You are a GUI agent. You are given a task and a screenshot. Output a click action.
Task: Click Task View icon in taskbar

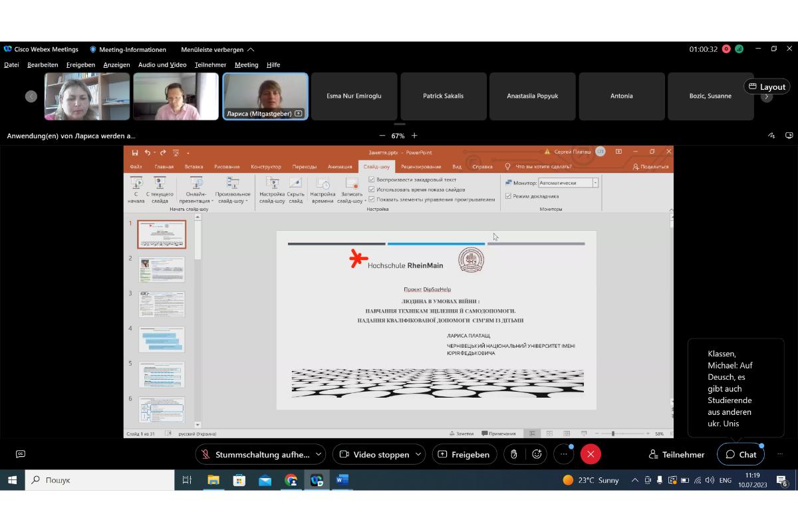187,479
